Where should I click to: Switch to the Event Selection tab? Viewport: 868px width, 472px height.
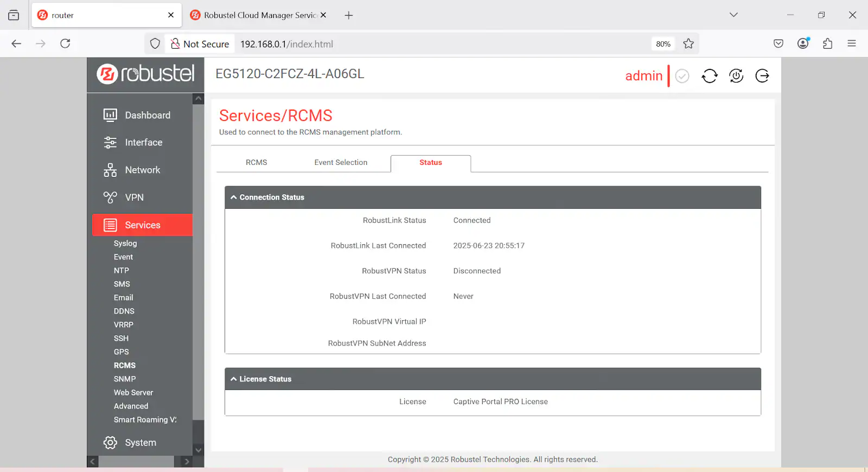pos(341,162)
